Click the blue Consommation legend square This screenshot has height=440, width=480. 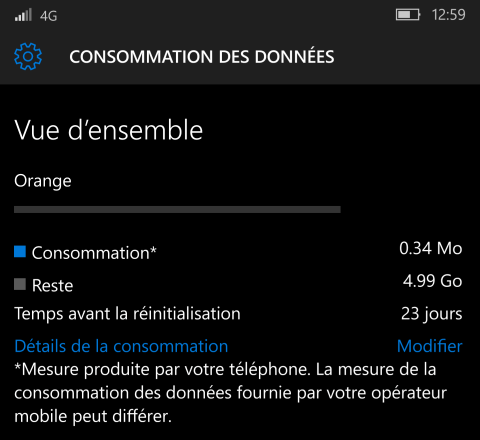(20, 252)
